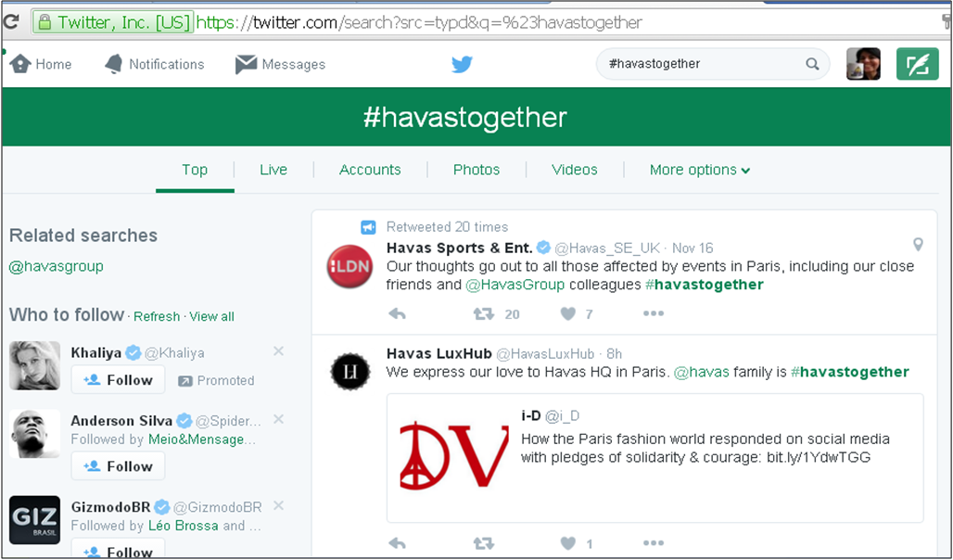953x560 pixels.
Task: Open @havas mention in LuxHub tweet
Action: [702, 372]
